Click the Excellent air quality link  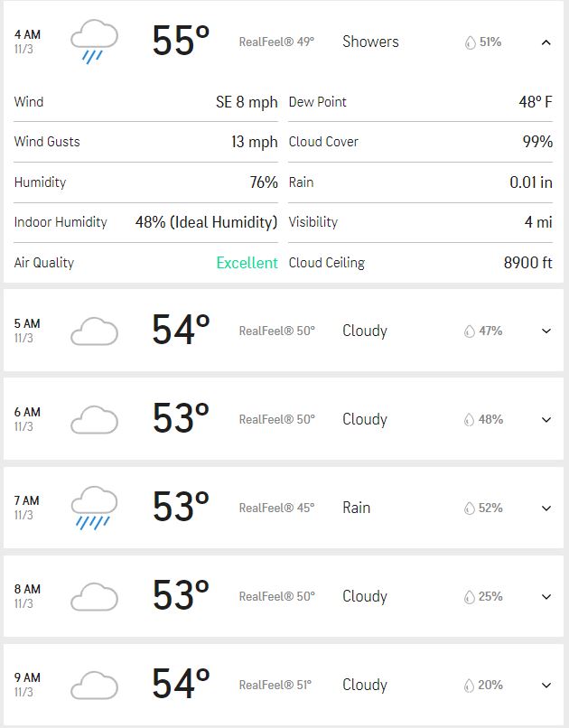247,263
